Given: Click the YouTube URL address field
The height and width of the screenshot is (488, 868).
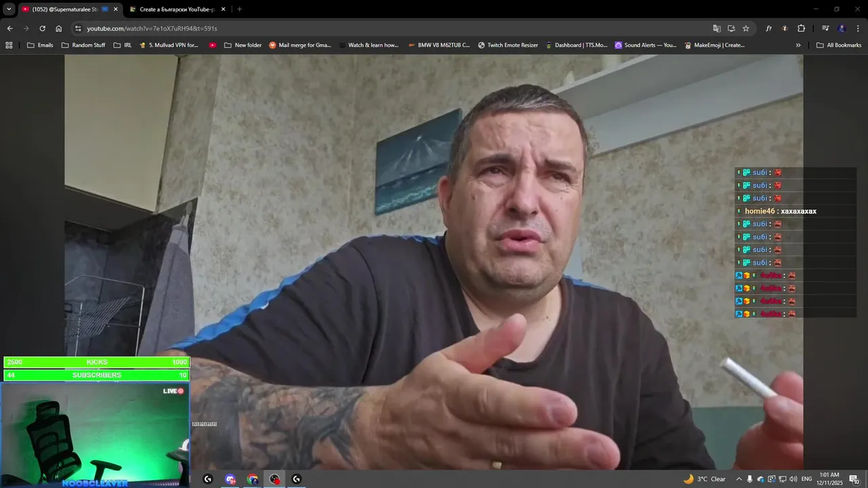Looking at the screenshot, I should [x=393, y=28].
